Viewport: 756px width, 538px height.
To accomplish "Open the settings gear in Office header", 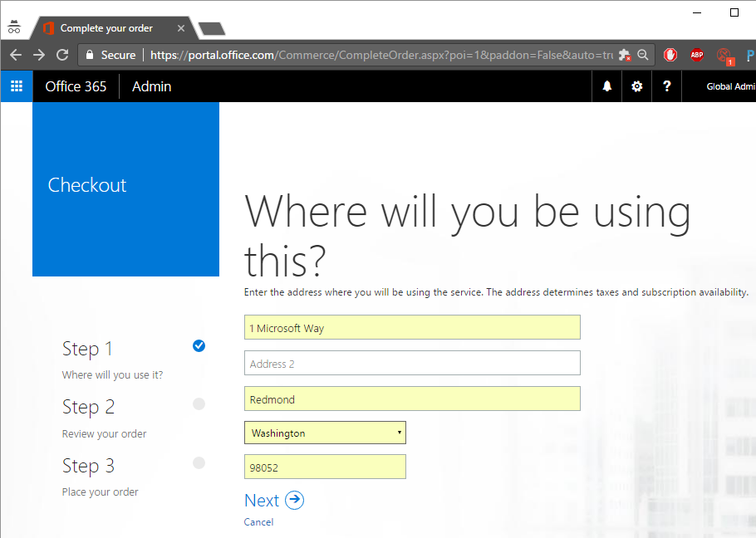I will point(636,86).
